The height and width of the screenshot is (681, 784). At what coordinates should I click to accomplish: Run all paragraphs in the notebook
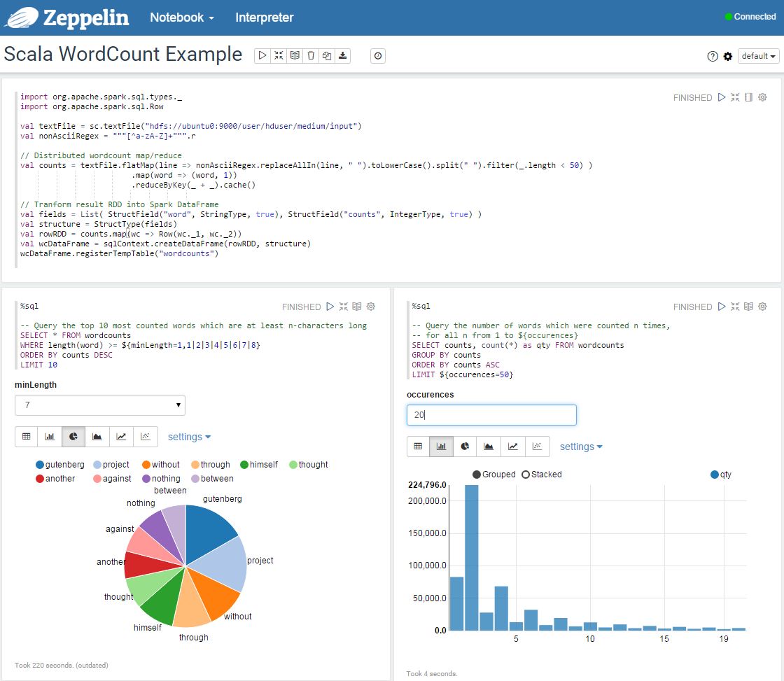[263, 55]
